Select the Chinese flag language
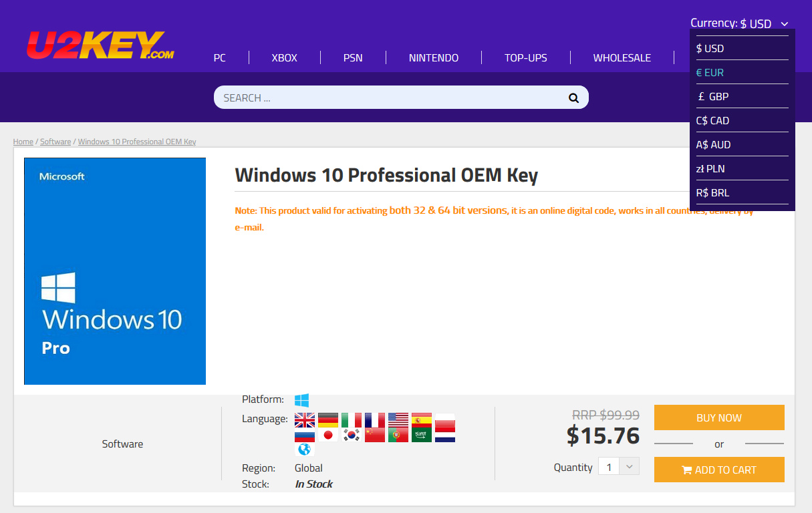The image size is (812, 513). coord(375,435)
